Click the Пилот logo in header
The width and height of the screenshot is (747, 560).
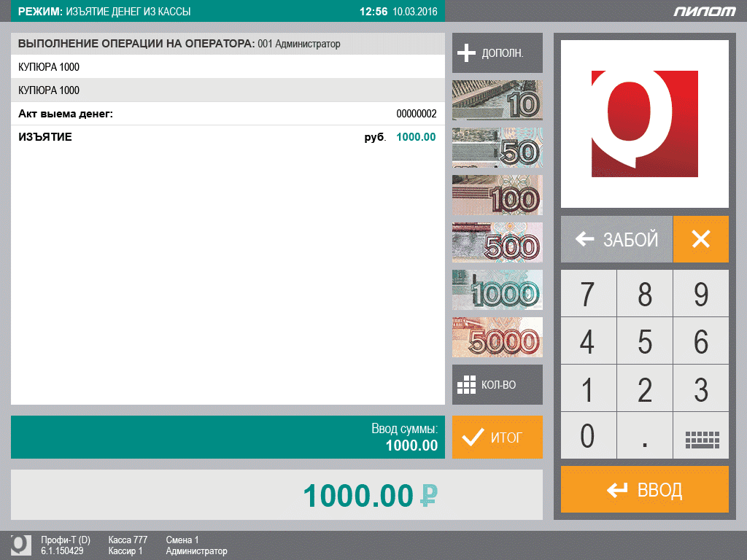704,11
